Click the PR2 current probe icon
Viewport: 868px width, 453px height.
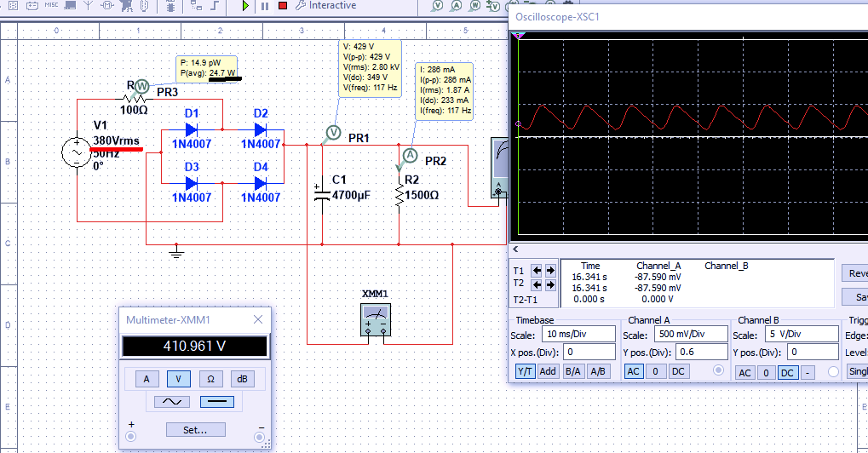pos(409,155)
